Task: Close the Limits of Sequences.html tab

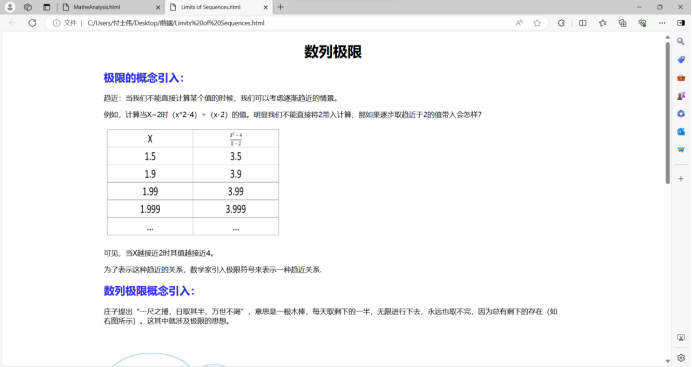Action: (x=265, y=7)
